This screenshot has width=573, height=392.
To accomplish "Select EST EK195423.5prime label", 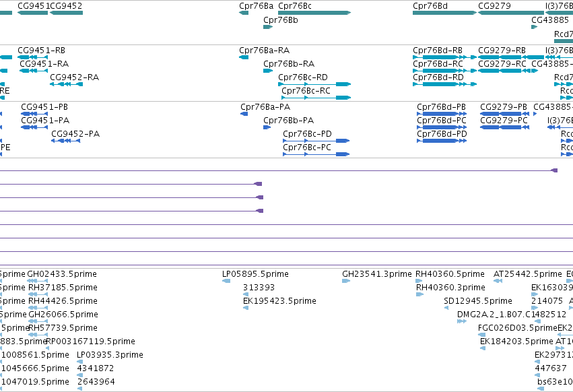I will click(x=279, y=301).
